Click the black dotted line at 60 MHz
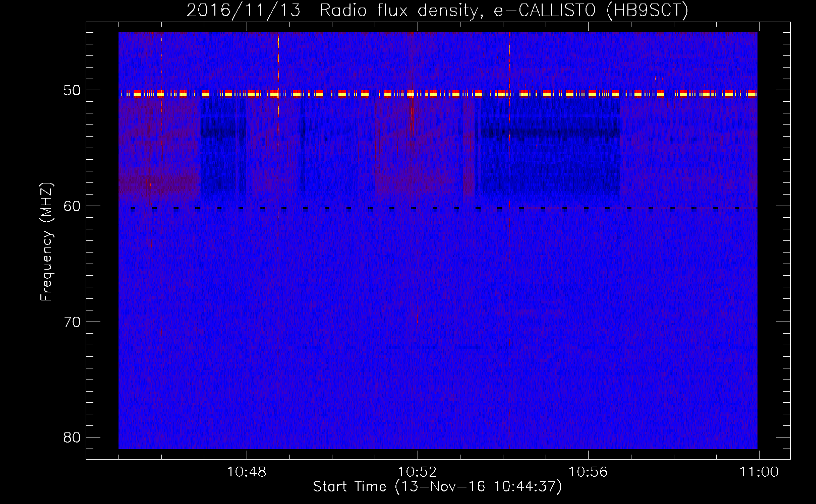This screenshot has height=504, width=816. [444, 208]
